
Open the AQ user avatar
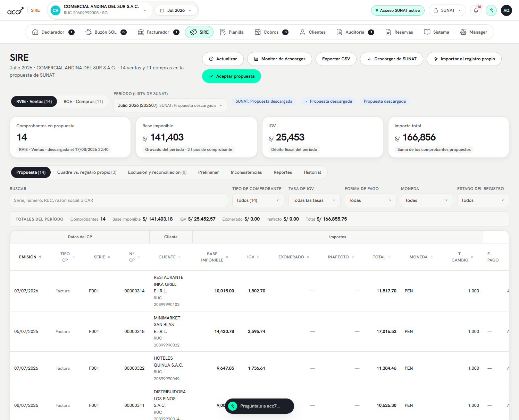pos(507,10)
